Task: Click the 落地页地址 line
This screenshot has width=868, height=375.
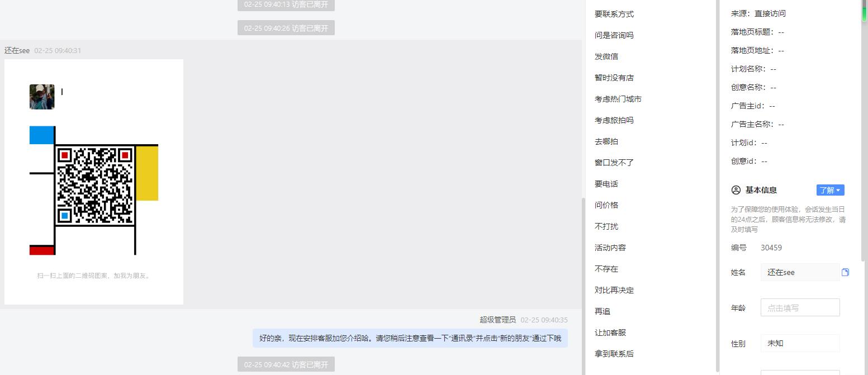Action: click(x=757, y=50)
